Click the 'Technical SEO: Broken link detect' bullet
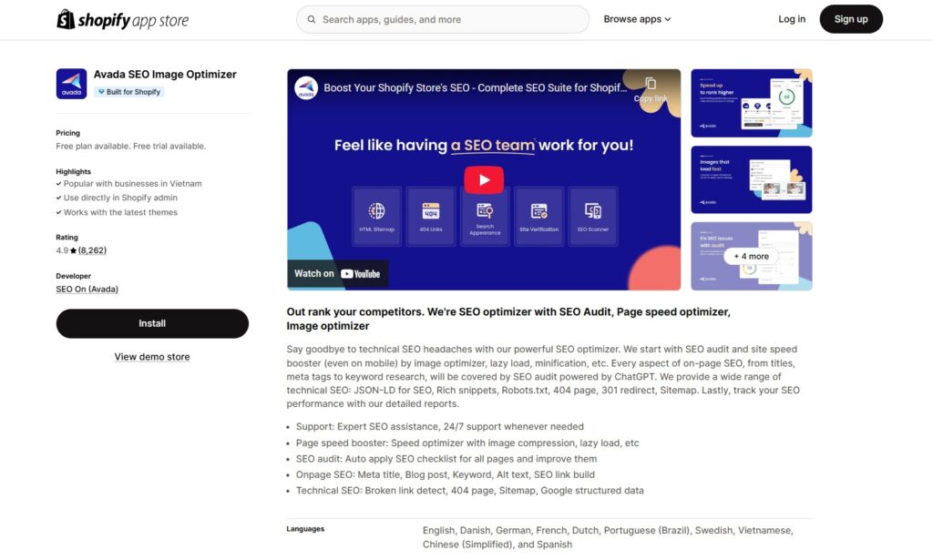This screenshot has width=933, height=560. point(469,491)
